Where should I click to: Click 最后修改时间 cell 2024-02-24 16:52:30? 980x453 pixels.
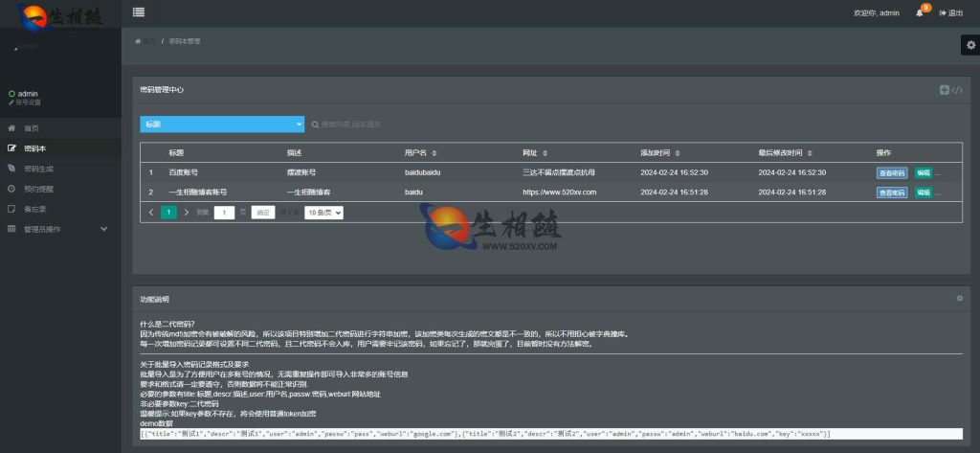(x=791, y=172)
